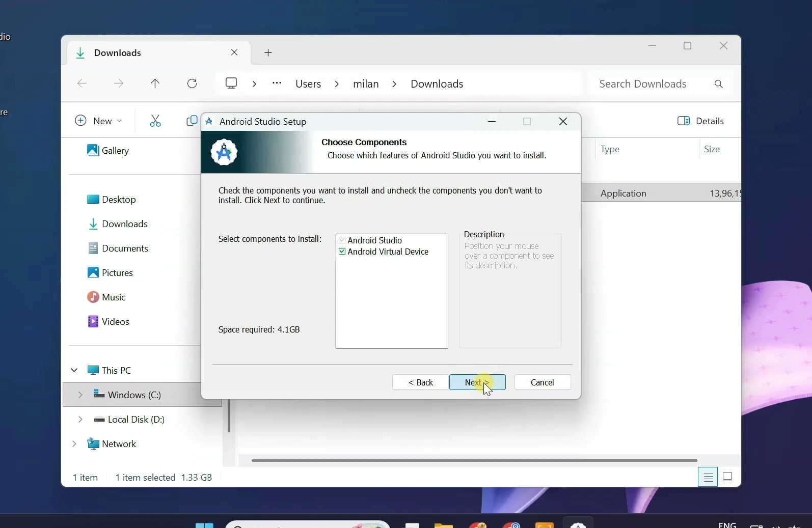Open Gallery in the navigation pane
This screenshot has height=528, width=812.
108,150
